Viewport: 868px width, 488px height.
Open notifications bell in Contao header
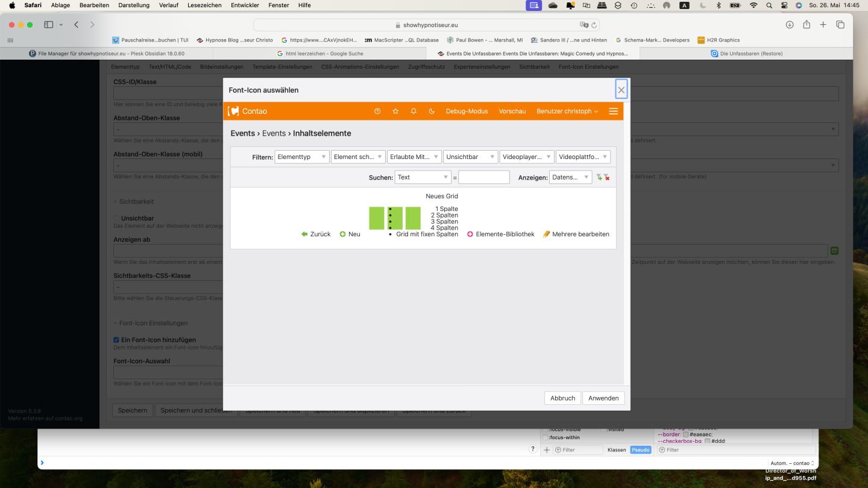pyautogui.click(x=414, y=111)
